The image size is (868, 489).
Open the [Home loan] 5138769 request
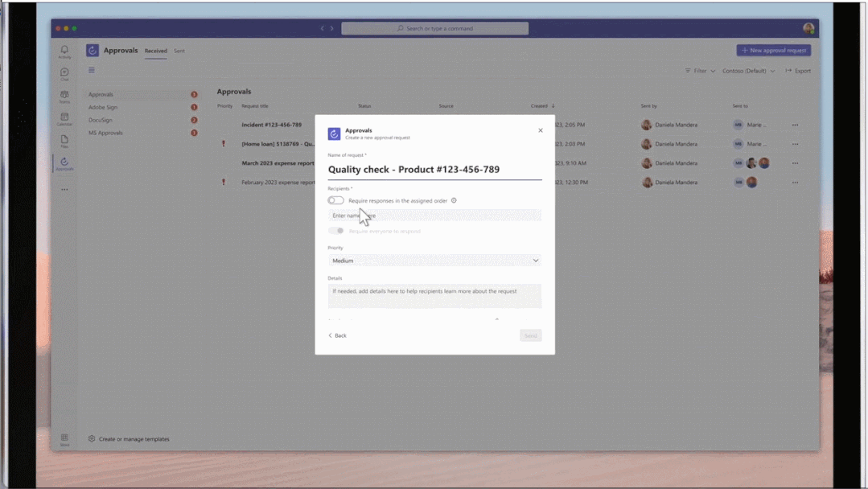tap(278, 144)
